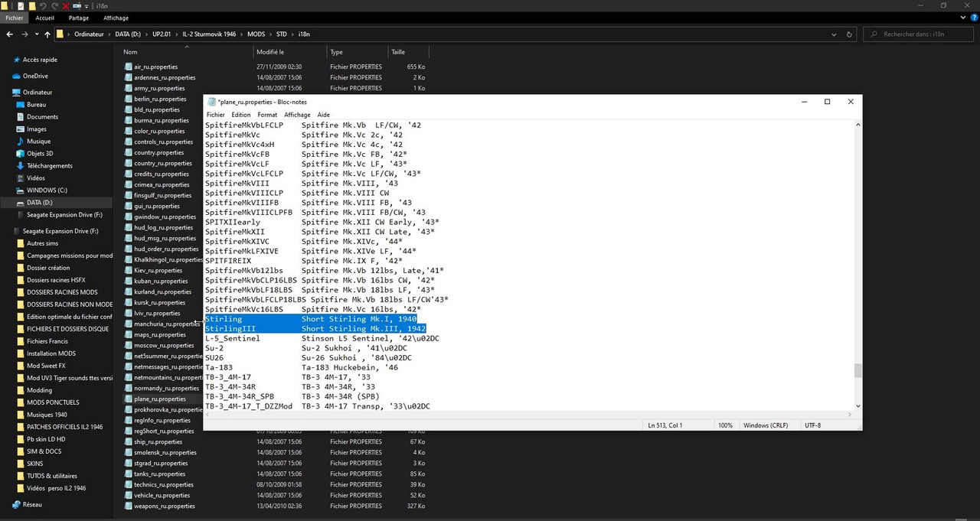Select plane_ru.properties in file list

click(x=160, y=399)
